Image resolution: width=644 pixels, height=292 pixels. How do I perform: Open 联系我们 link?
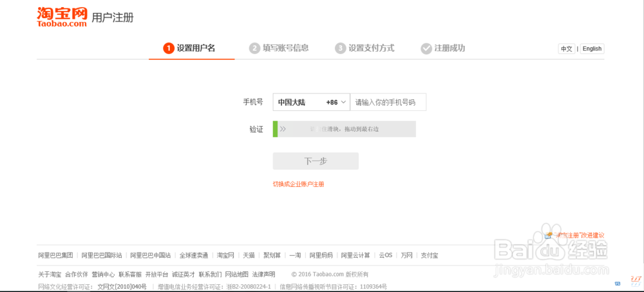211,275
